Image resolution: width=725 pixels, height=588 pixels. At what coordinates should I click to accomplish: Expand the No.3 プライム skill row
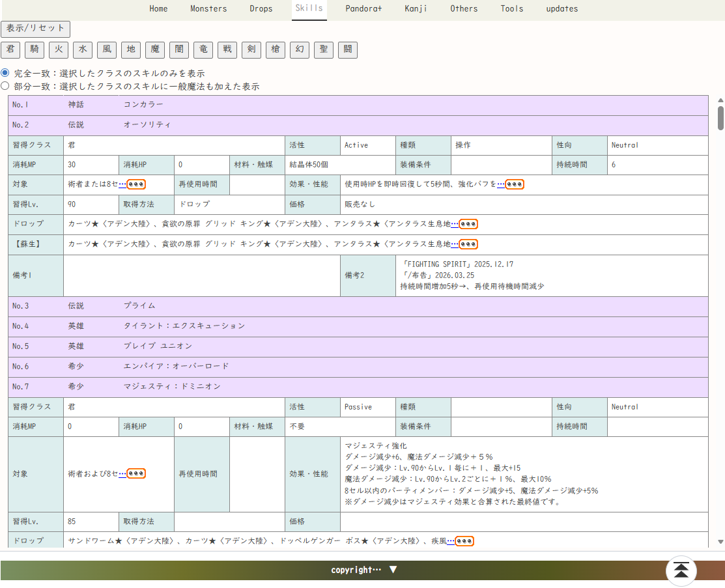[358, 306]
